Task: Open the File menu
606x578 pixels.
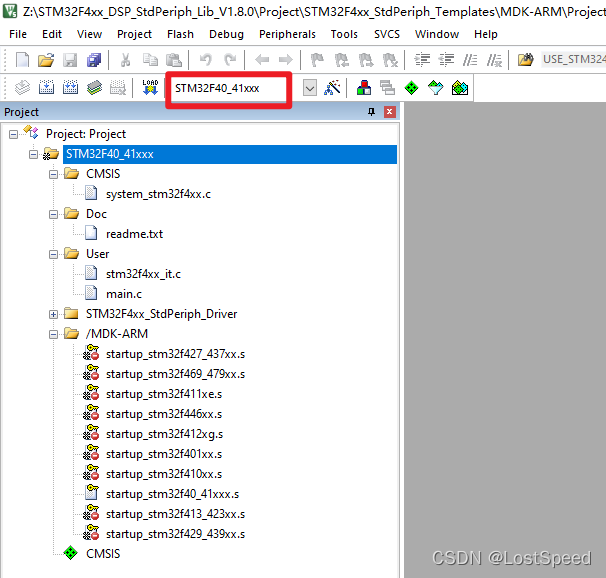Action: point(18,34)
